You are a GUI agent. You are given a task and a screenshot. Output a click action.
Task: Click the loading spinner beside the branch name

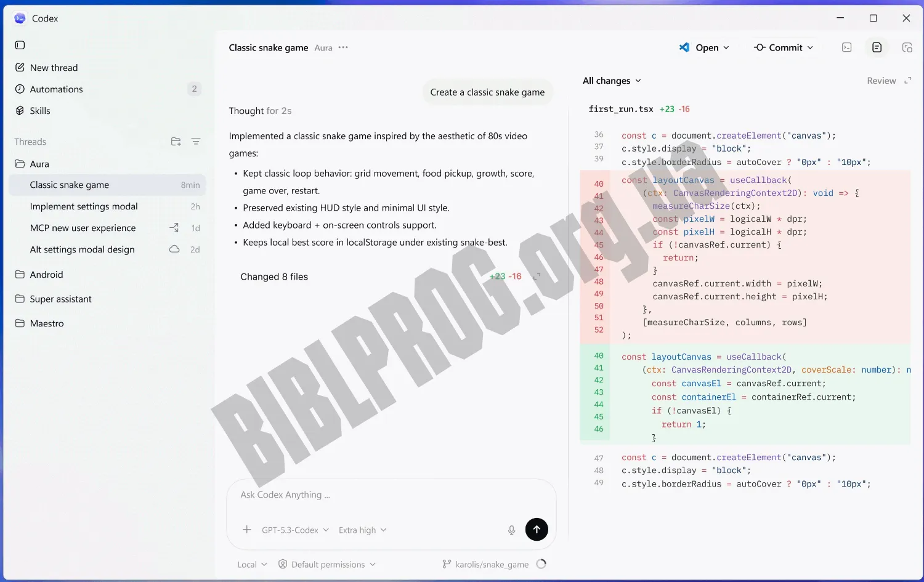(x=541, y=564)
